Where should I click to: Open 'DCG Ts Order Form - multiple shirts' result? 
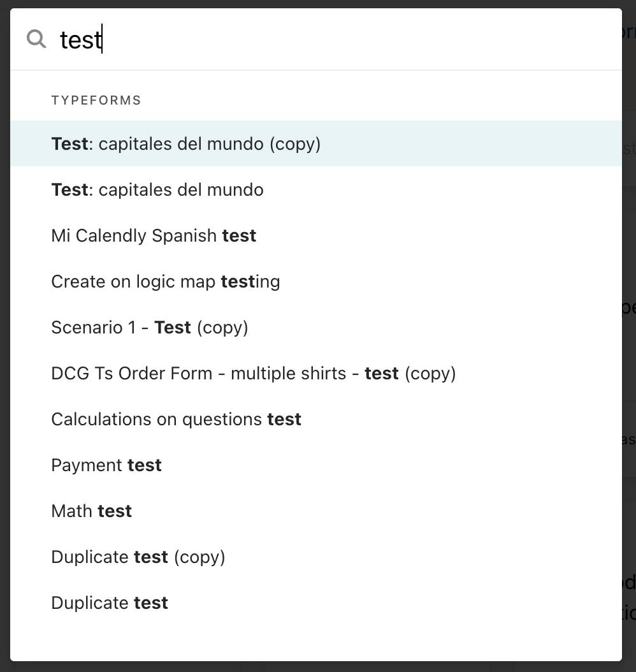(x=316, y=373)
